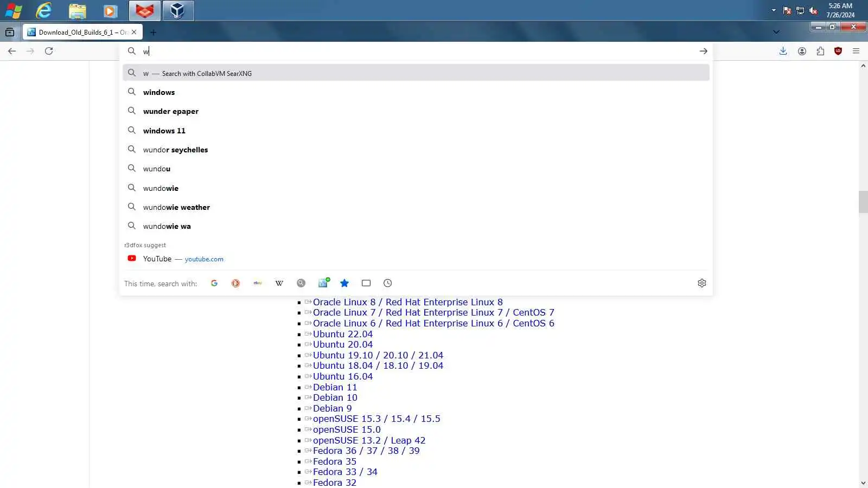Choose the 'wundor seychelles' suggestion

[x=416, y=150]
